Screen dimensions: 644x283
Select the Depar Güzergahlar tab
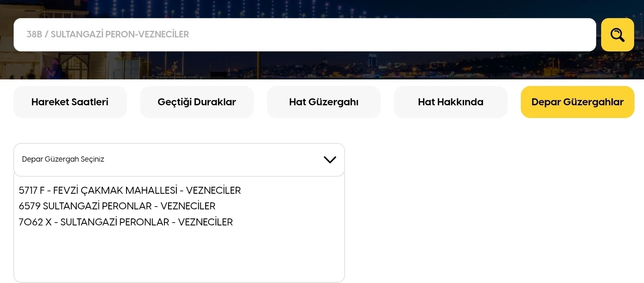577,102
